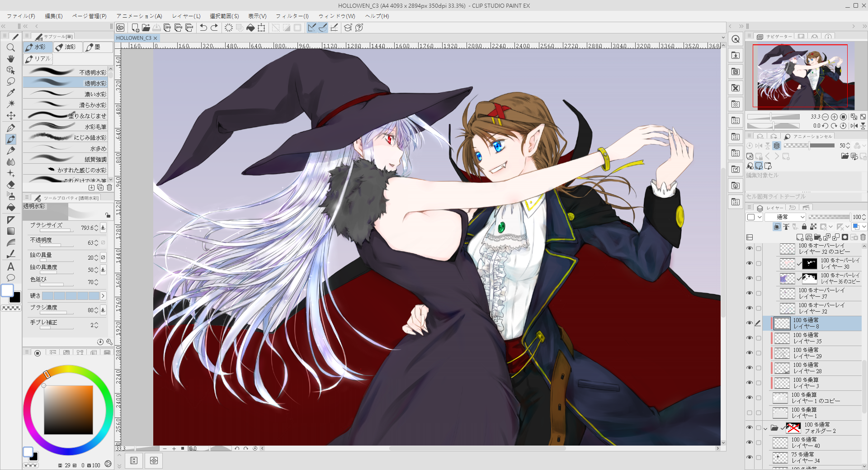Select layer レイヤー 28 in layer list
The image size is (868, 470).
pos(816,368)
